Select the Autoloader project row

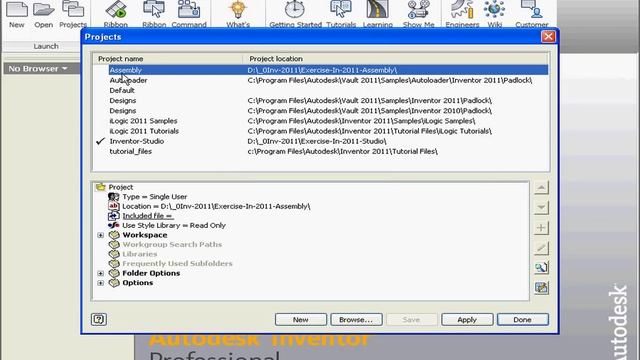pyautogui.click(x=320, y=80)
